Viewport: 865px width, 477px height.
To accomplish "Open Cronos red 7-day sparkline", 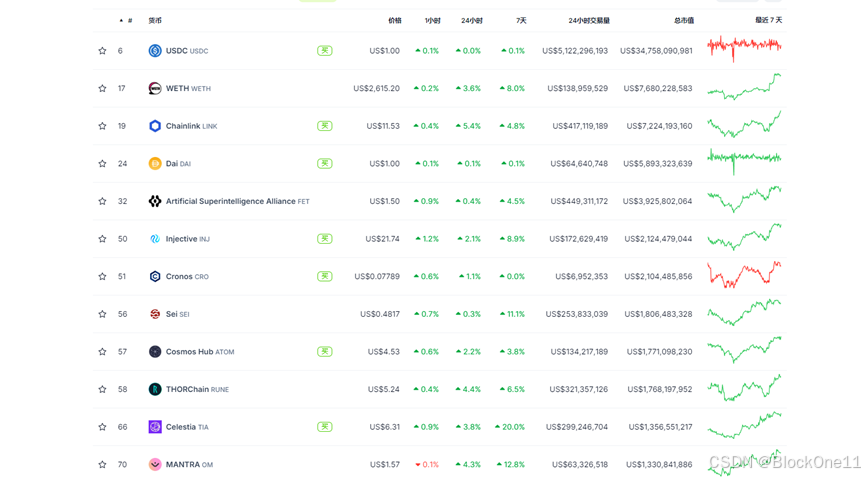I will [x=744, y=275].
